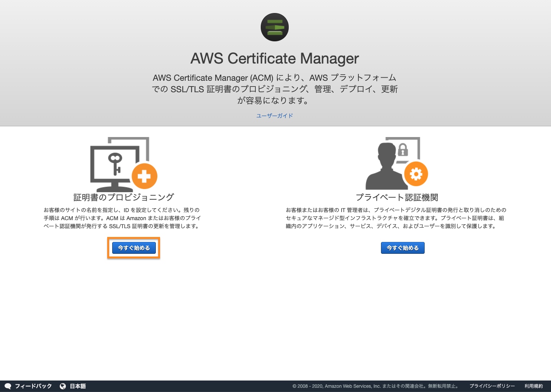Click the 証明書のプロビジョニング heading
Image resolution: width=551 pixels, height=392 pixels.
click(x=124, y=197)
